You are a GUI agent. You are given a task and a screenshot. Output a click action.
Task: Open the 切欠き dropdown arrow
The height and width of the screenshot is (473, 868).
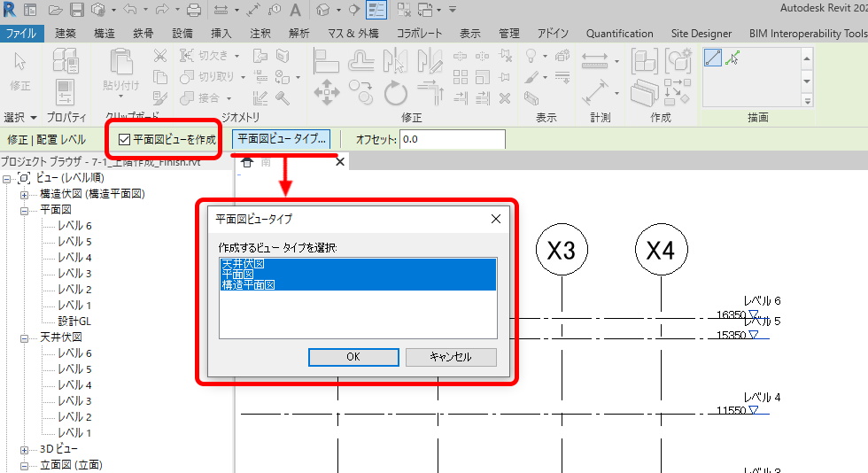click(x=237, y=56)
